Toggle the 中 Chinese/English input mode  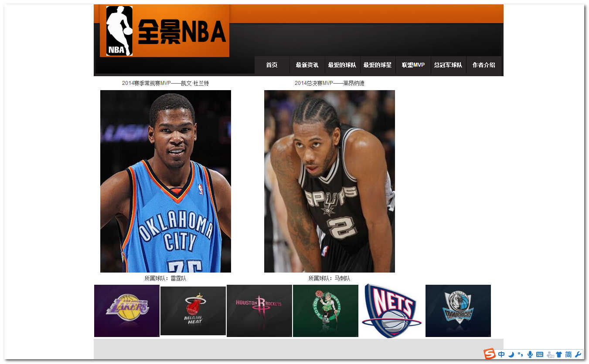pos(501,354)
